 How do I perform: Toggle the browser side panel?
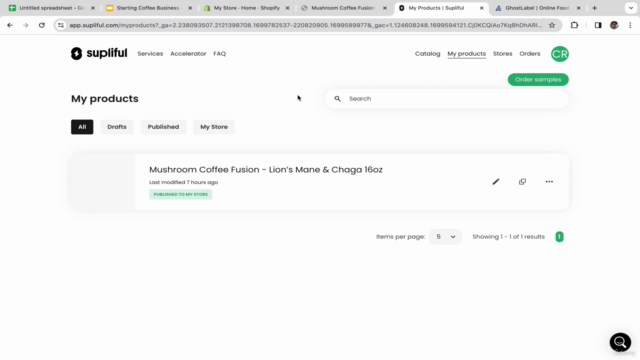point(598,25)
